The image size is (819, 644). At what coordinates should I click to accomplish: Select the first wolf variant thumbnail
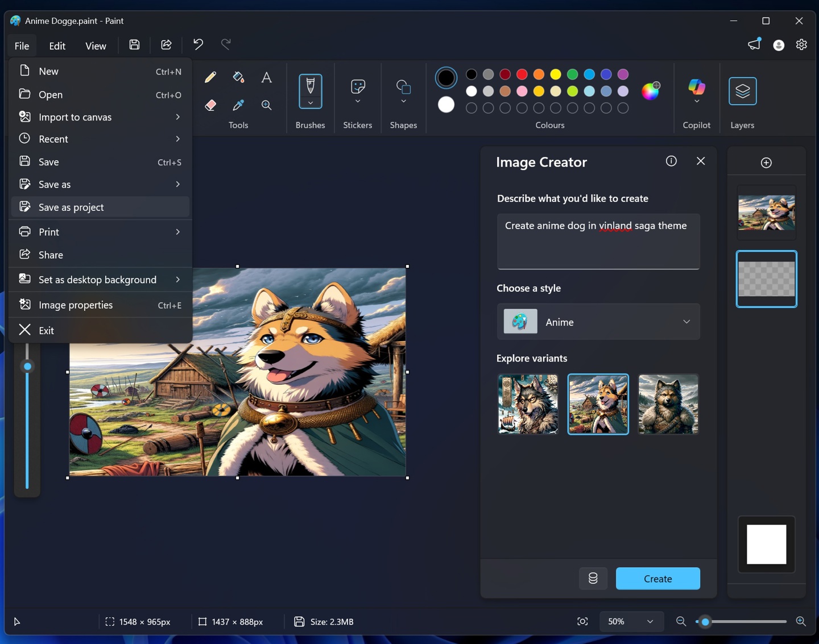[528, 404]
